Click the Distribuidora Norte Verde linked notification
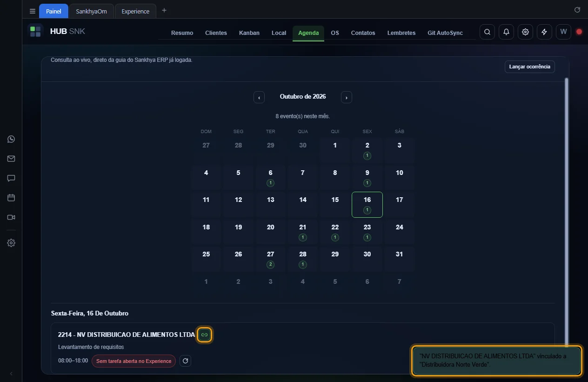Viewport: 588px width, 382px height. (496, 361)
